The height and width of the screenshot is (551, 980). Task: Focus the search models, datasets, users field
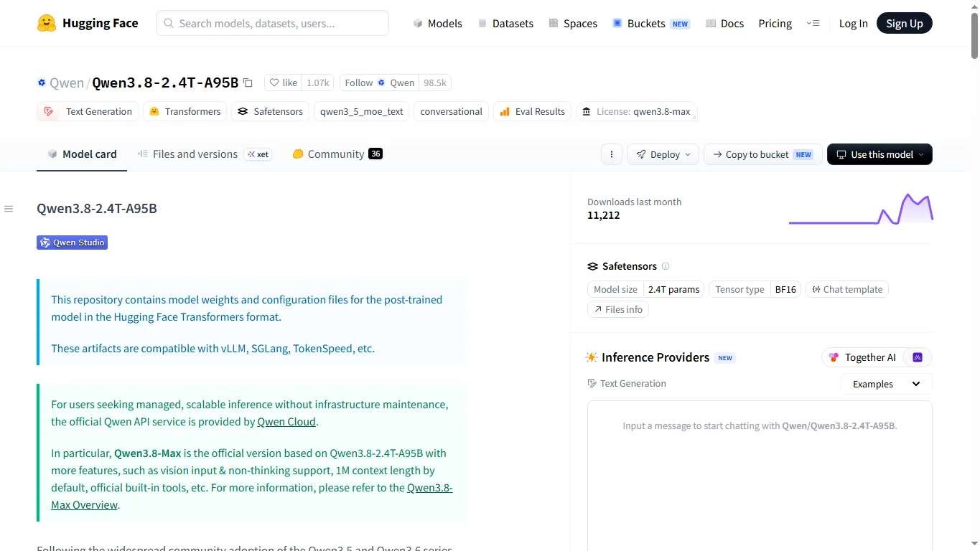[x=273, y=23]
